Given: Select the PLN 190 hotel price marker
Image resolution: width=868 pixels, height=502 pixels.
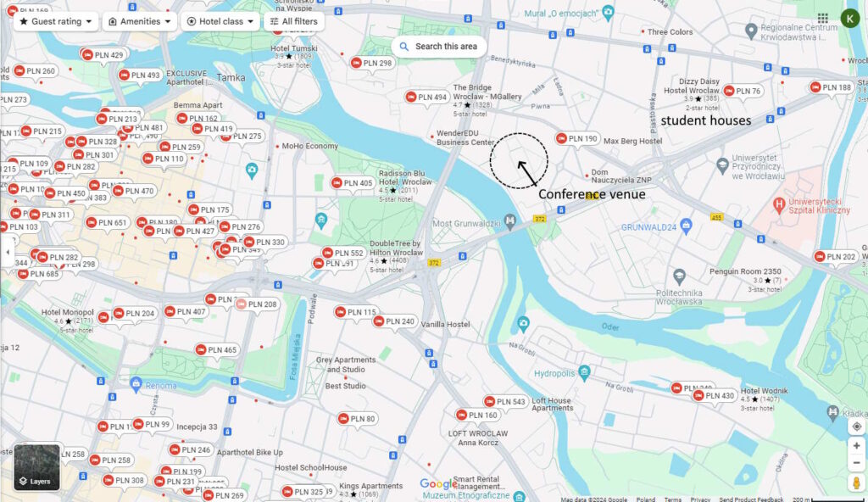Looking at the screenshot, I should pos(576,139).
